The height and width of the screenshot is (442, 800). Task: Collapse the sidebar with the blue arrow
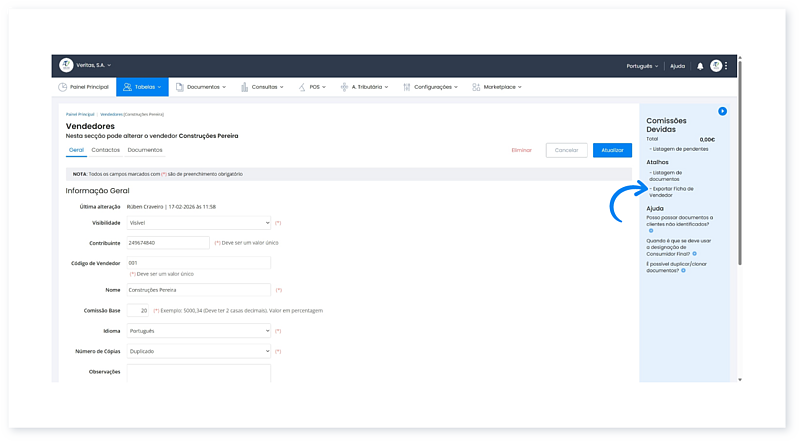(722, 111)
